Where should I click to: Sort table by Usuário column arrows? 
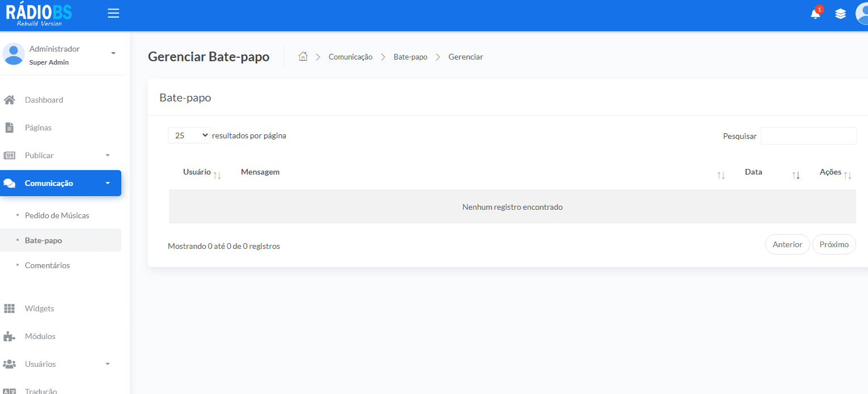[217, 175]
